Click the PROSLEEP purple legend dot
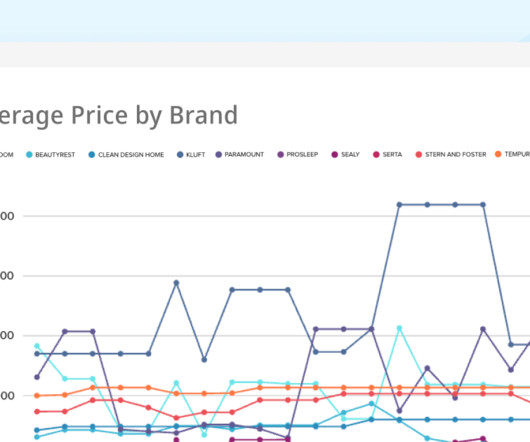 click(281, 154)
